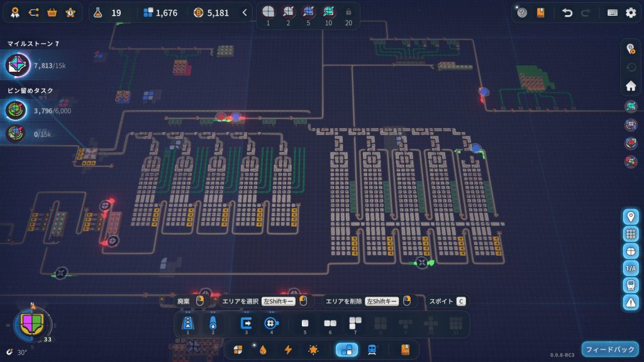Open the research flask points counter

tap(107, 13)
